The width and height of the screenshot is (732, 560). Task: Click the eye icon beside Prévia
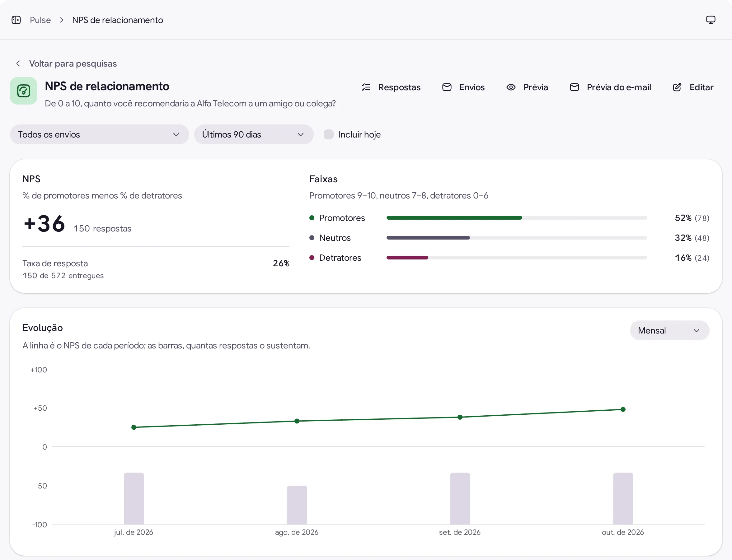tap(511, 87)
